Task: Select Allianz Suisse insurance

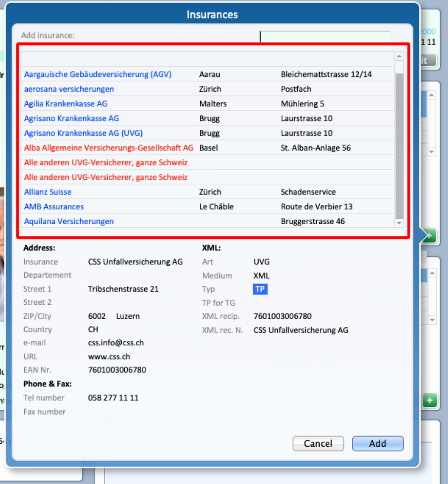Action: click(x=208, y=192)
